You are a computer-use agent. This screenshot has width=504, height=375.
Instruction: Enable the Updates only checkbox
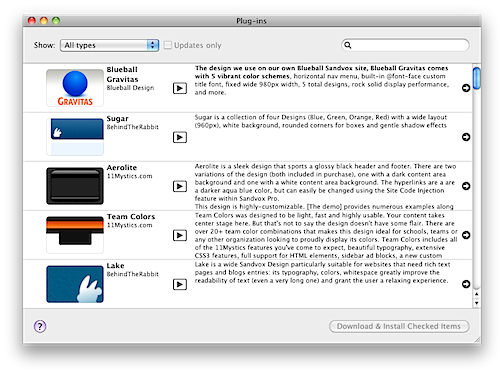point(168,45)
